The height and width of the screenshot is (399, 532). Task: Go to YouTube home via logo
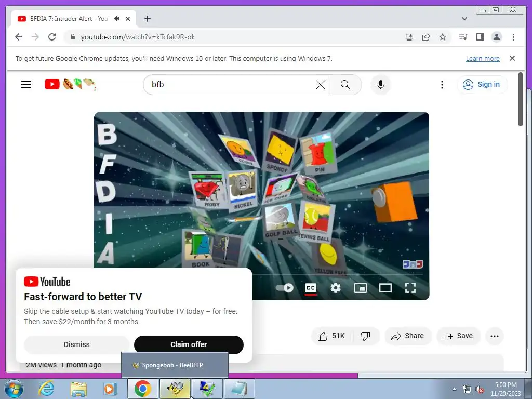[70, 84]
